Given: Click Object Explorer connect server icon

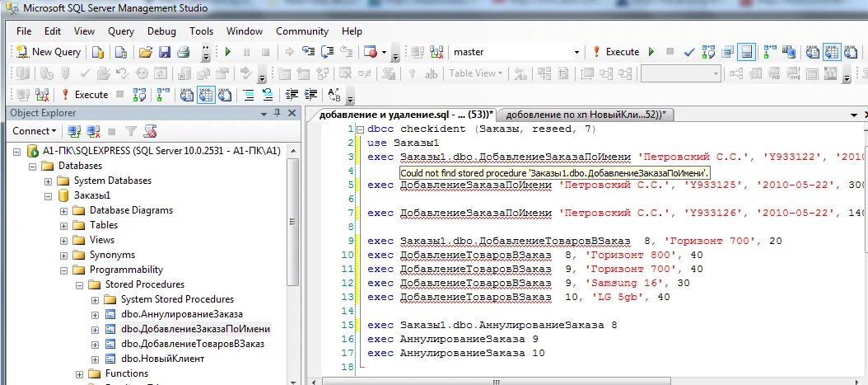Looking at the screenshot, I should [x=73, y=131].
